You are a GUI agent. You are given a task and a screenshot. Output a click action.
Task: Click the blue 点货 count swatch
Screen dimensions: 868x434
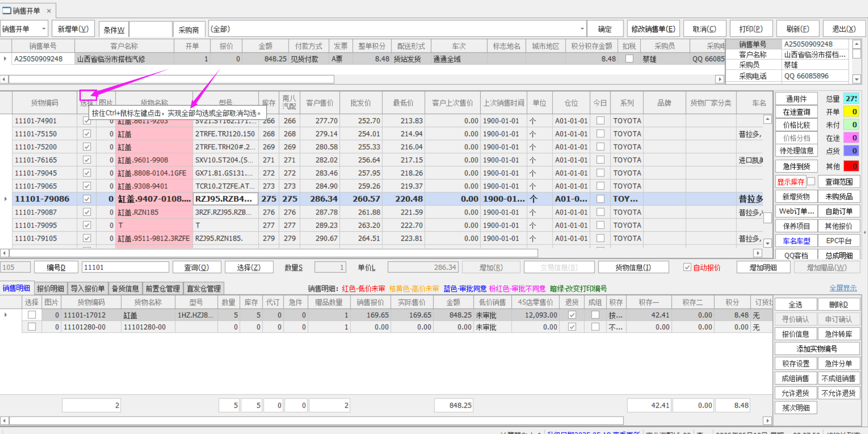tap(851, 151)
